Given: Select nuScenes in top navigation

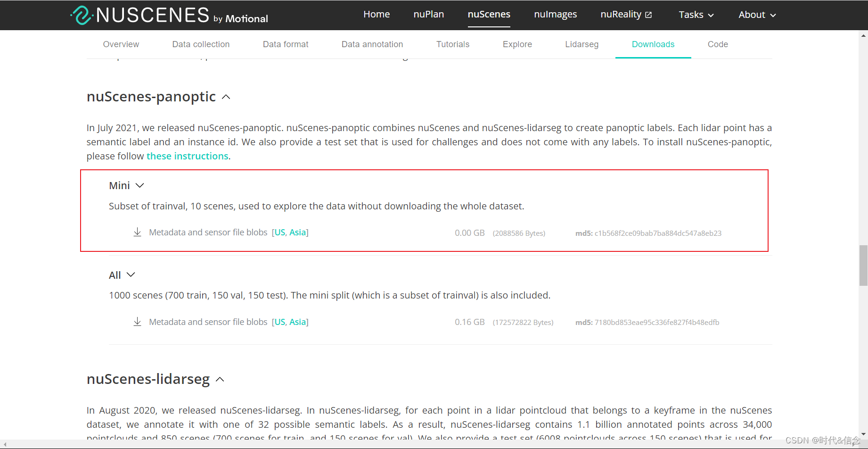Looking at the screenshot, I should pos(489,14).
